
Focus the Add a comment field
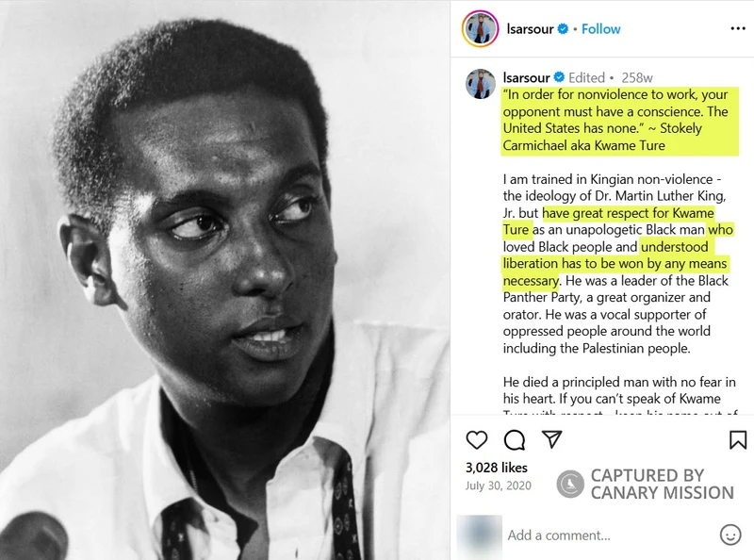[x=603, y=535]
